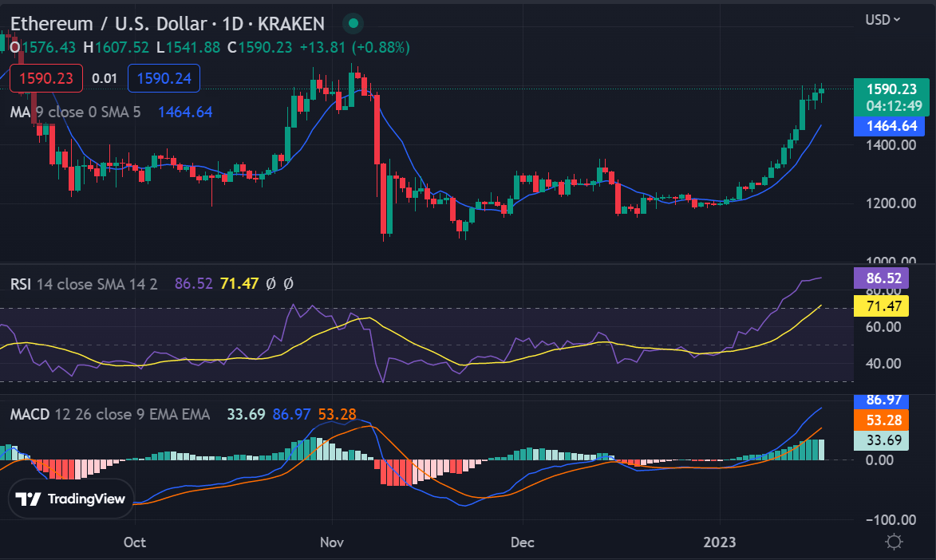The width and height of the screenshot is (936, 560).
Task: Open chart settings gear icon
Action: [894, 542]
